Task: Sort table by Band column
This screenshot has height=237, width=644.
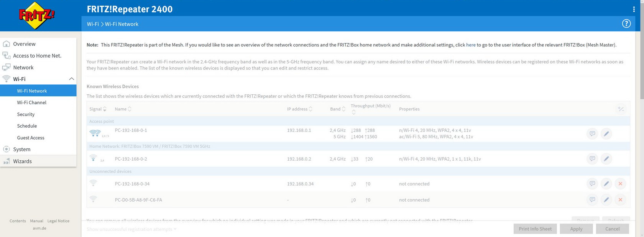Action: click(x=338, y=109)
